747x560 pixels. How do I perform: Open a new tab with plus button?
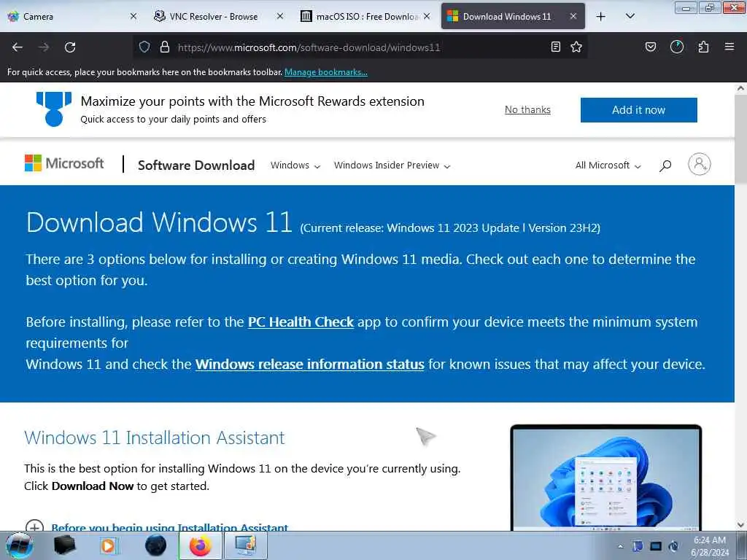(601, 17)
